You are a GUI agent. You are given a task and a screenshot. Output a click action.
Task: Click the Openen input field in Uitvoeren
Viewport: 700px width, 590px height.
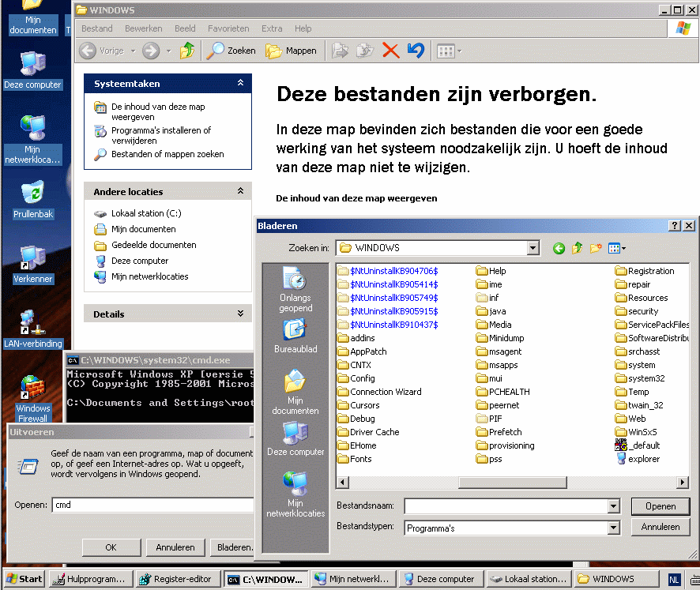click(152, 505)
